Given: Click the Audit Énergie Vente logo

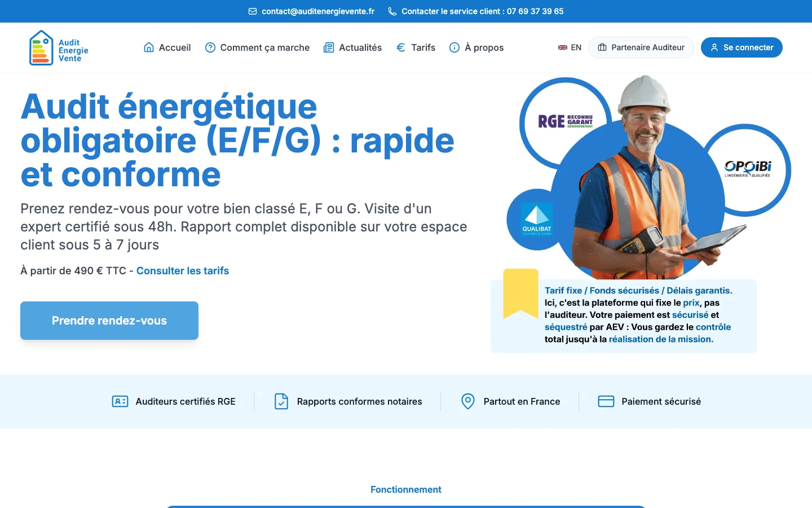Looking at the screenshot, I should [x=58, y=47].
